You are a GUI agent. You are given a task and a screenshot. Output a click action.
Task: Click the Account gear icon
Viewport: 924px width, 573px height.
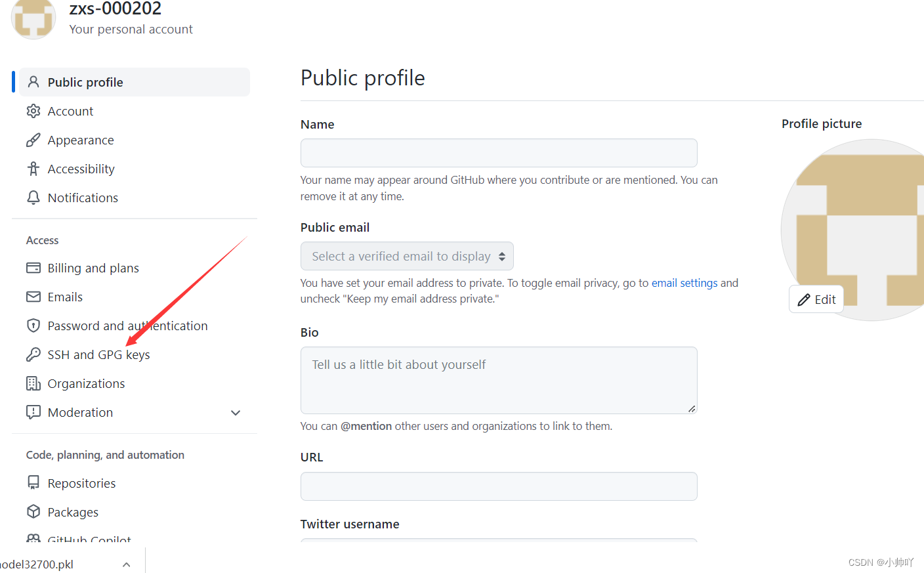click(33, 111)
